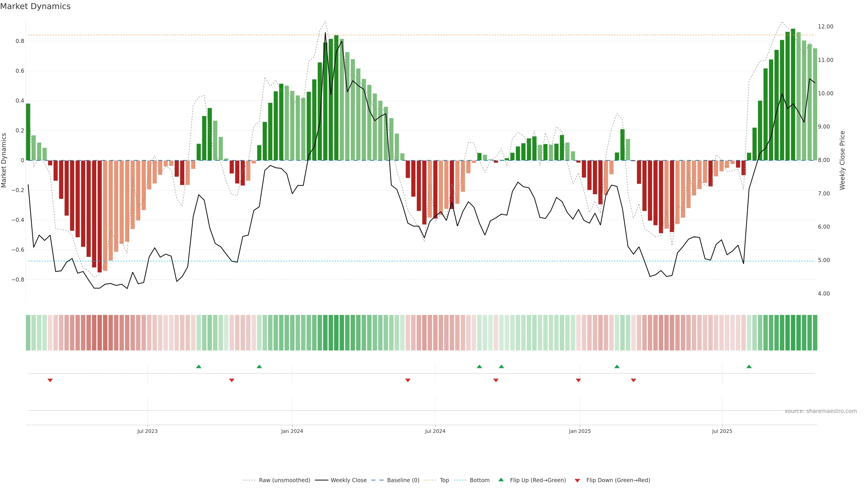The height and width of the screenshot is (488, 868).
Task: Click the Flip Down marker just before Jul 2024
Action: pos(408,380)
